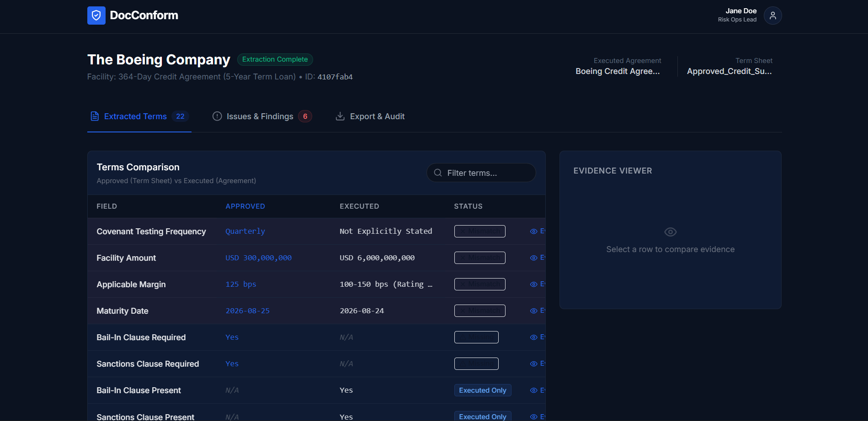View evidence eye icon for Maturity Date
The image size is (868, 421).
tap(533, 311)
